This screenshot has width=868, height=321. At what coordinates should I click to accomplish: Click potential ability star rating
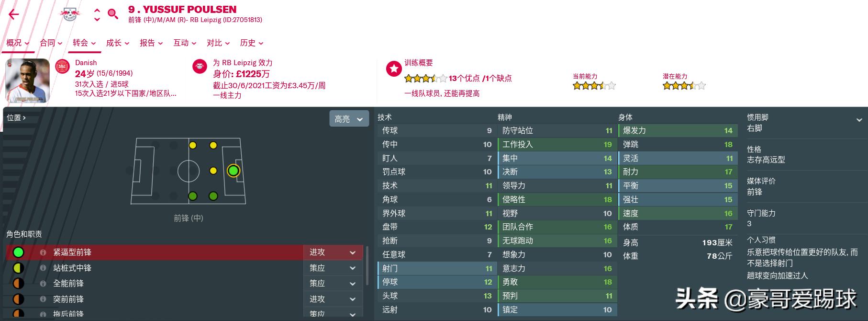pos(684,86)
